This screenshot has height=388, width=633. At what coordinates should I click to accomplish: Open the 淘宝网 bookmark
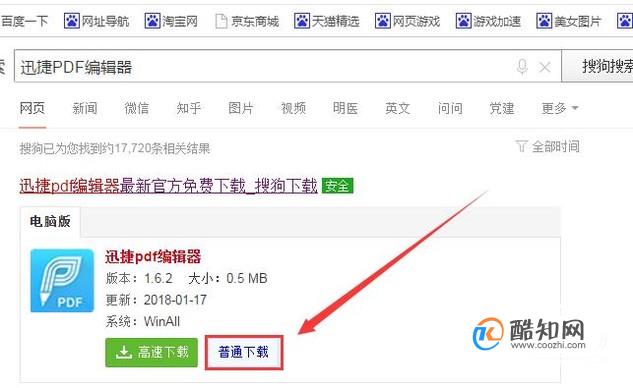(x=171, y=21)
